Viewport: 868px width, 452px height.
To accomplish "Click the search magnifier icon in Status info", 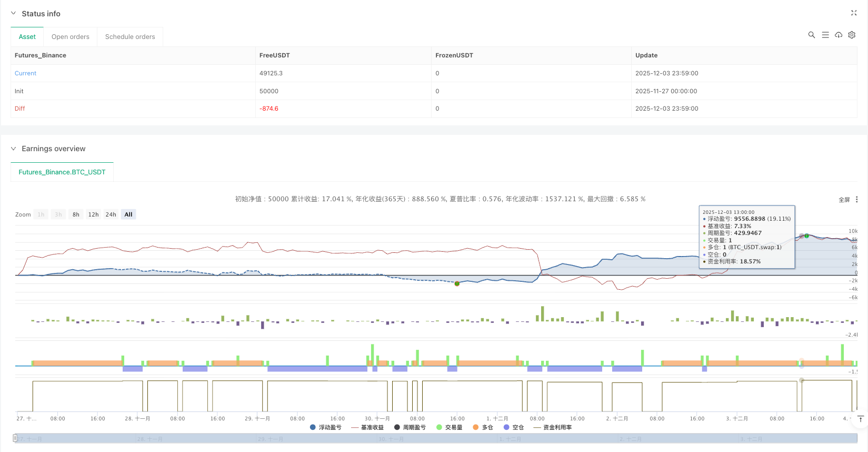I will point(811,35).
